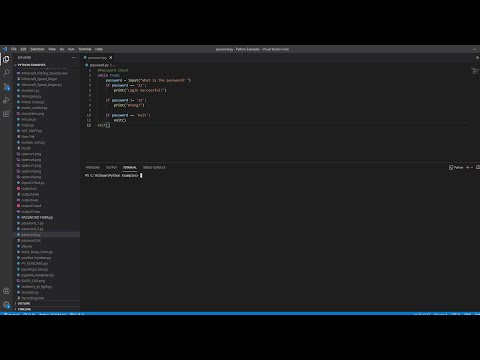Click line number 10 in the gutter
The height and width of the screenshot is (360, 480).
89,115
